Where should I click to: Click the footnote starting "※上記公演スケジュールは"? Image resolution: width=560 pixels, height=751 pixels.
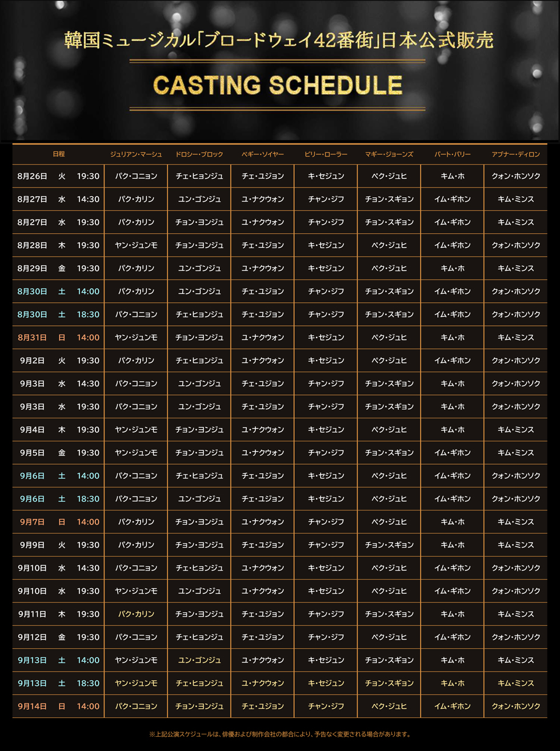(280, 734)
